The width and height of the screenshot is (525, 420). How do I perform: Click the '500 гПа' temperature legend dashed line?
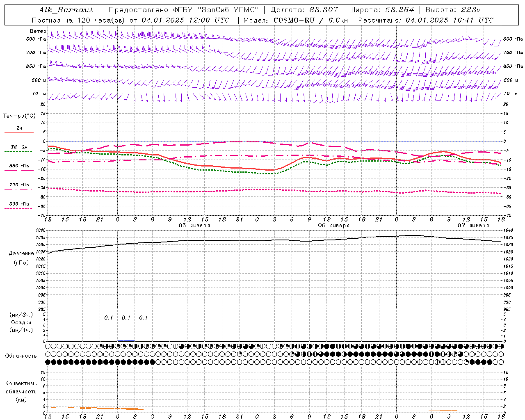coord(18,208)
